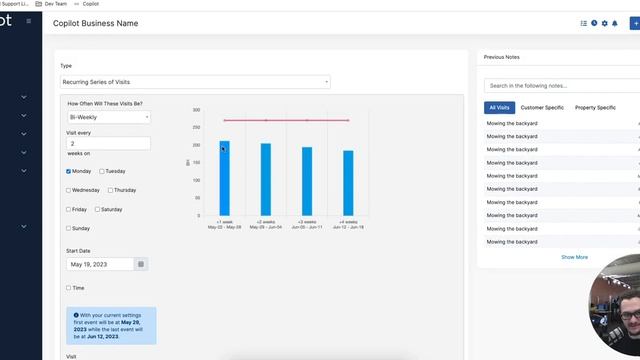Image resolution: width=640 pixels, height=360 pixels.
Task: Open the notifications bell
Action: coord(615,23)
